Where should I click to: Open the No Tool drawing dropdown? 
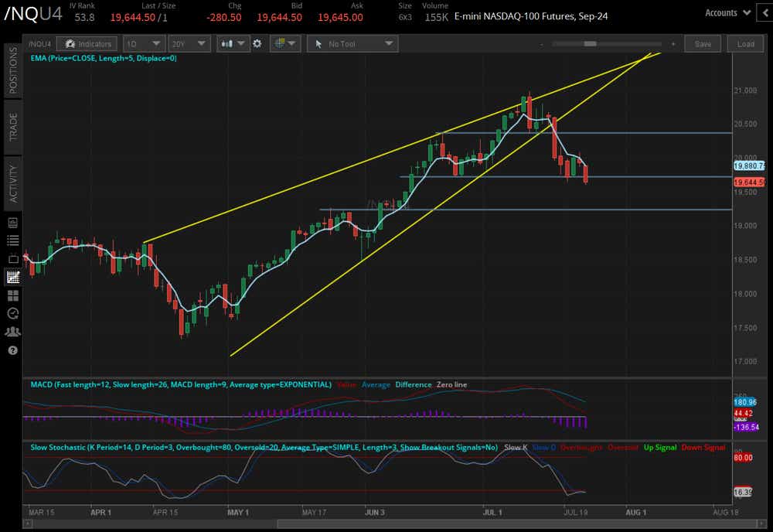click(352, 44)
